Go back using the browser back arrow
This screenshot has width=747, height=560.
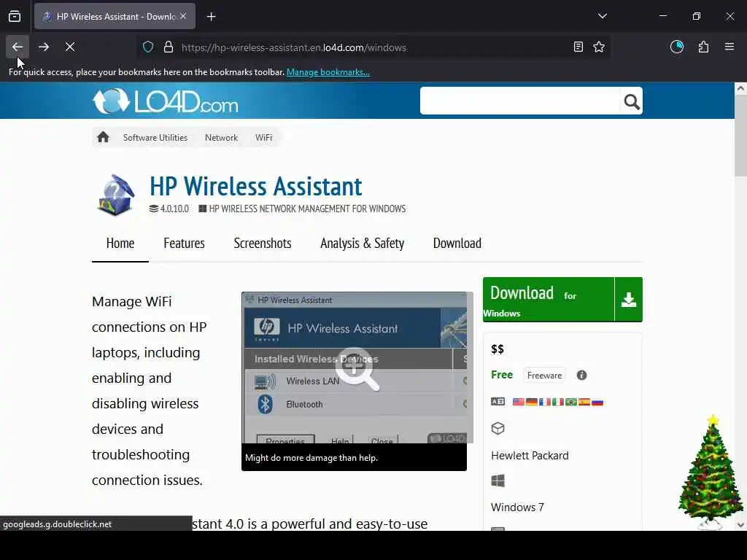click(18, 47)
